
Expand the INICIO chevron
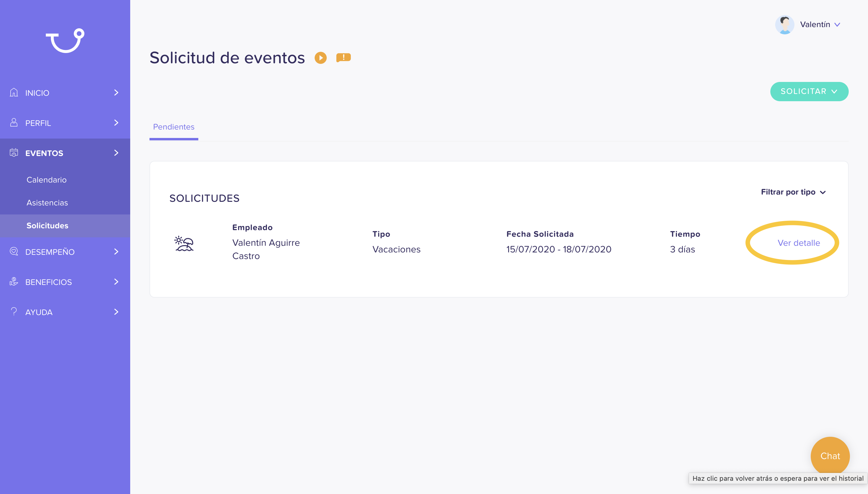pos(116,93)
